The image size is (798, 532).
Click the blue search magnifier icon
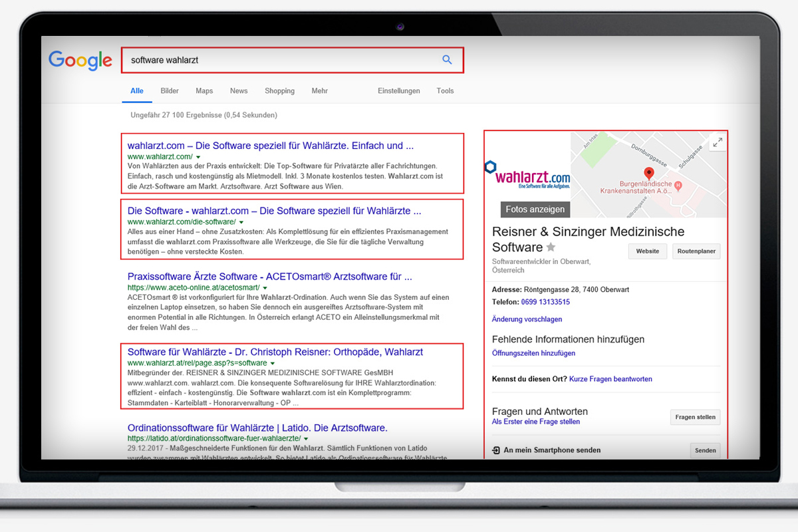click(x=447, y=60)
